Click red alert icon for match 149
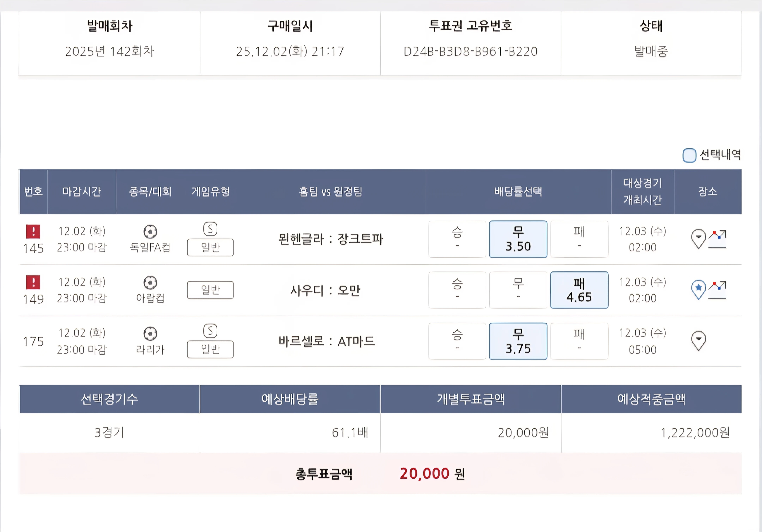 (33, 282)
